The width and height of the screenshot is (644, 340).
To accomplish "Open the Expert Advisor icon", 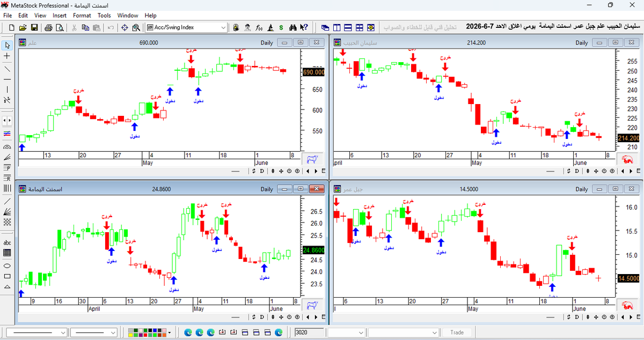I will 236,27.
